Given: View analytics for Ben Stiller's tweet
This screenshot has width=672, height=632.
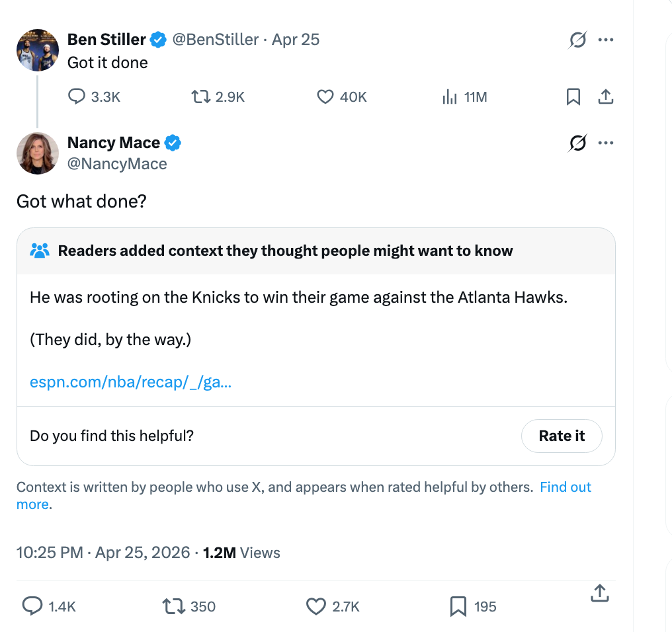Looking at the screenshot, I should pyautogui.click(x=450, y=97).
